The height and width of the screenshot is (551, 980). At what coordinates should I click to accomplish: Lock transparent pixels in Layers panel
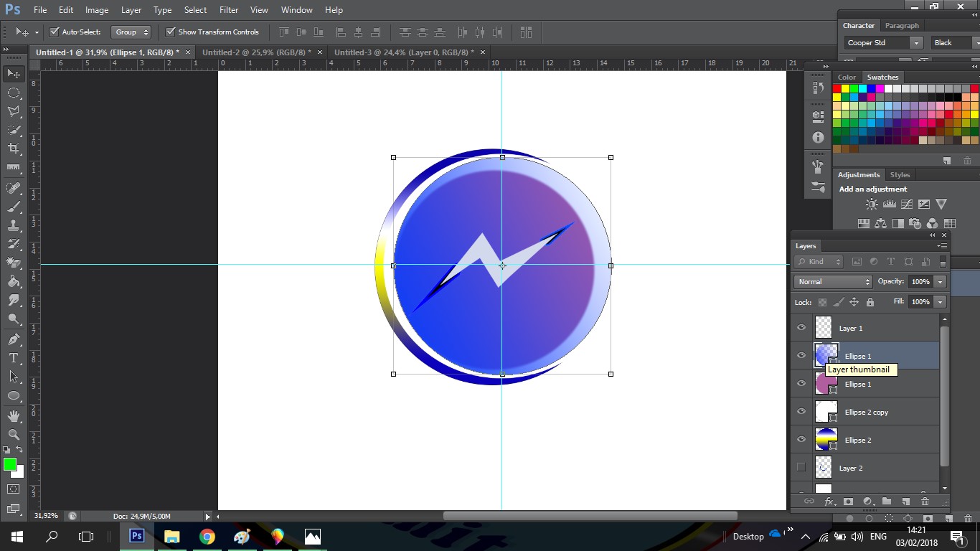point(822,302)
